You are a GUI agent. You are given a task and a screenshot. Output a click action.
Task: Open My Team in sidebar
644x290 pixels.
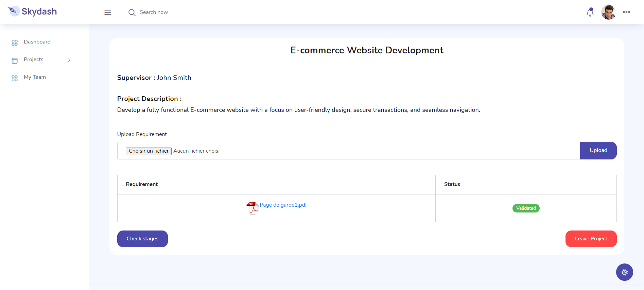pos(35,77)
